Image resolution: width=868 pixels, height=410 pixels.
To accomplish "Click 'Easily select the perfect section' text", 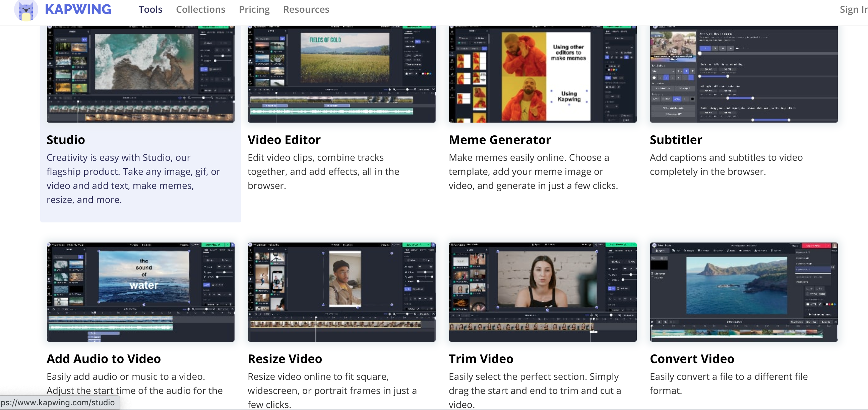I will [535, 390].
